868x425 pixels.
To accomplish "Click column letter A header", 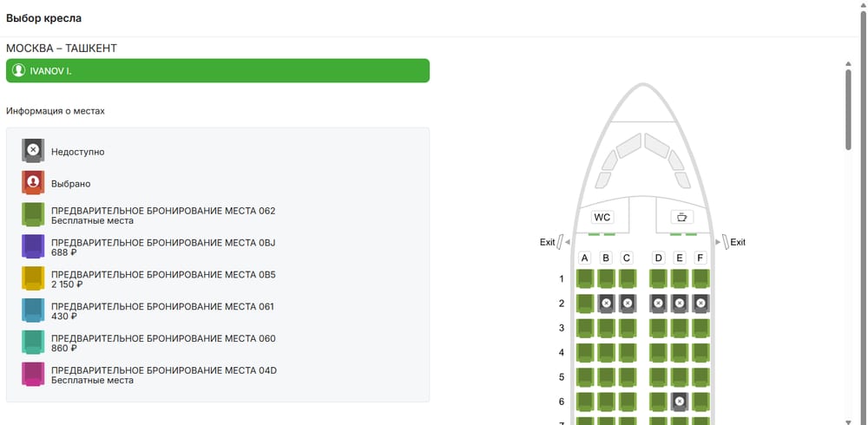I will point(584,258).
